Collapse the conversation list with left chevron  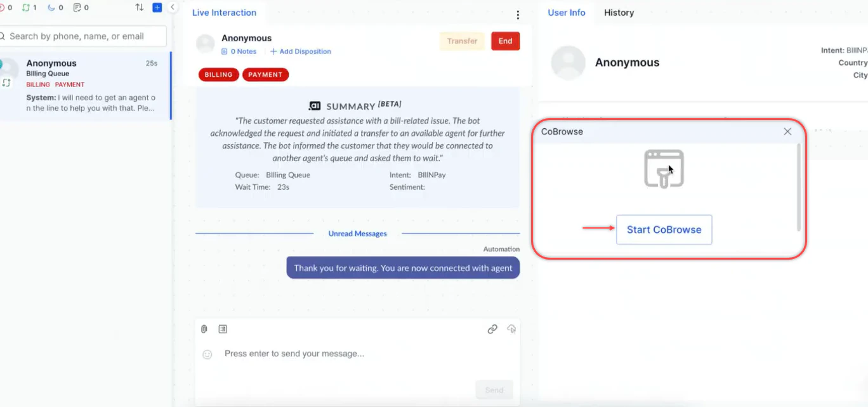tap(173, 8)
